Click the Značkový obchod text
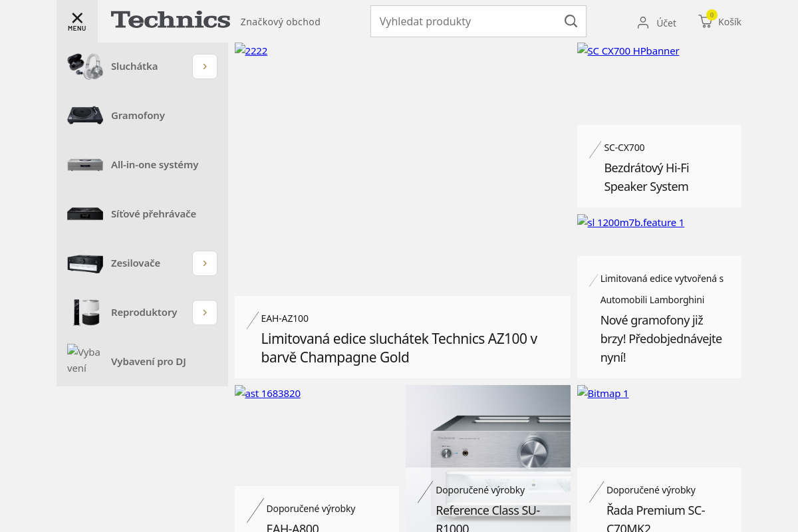 tap(281, 22)
